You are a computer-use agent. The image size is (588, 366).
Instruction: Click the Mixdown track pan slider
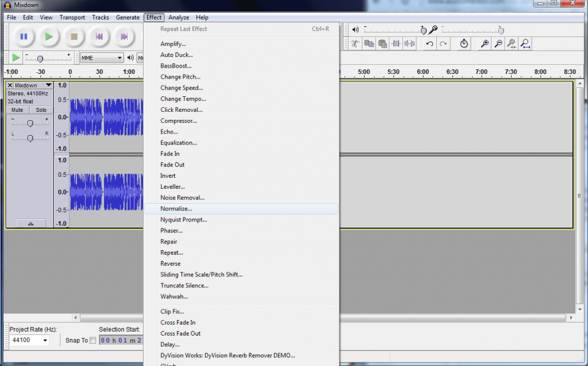click(30, 138)
